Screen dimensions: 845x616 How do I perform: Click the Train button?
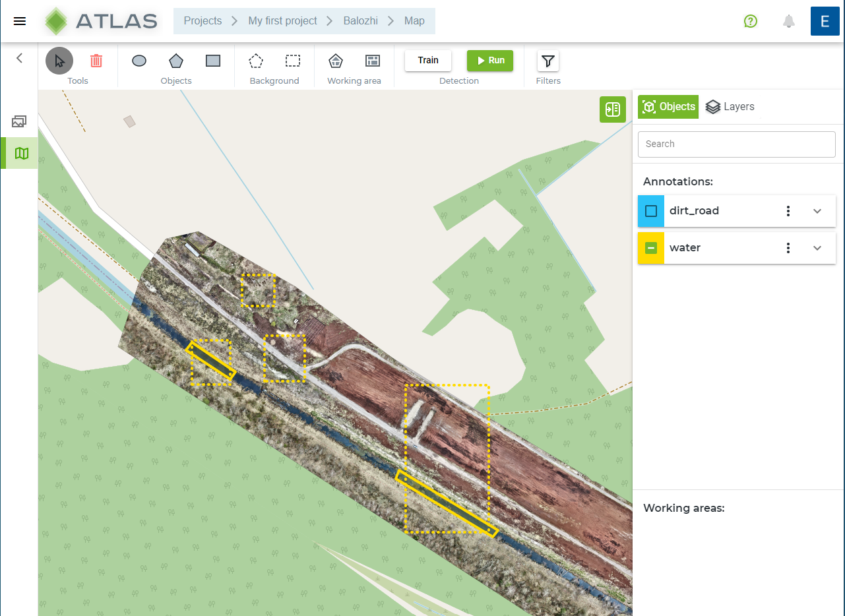tap(428, 60)
